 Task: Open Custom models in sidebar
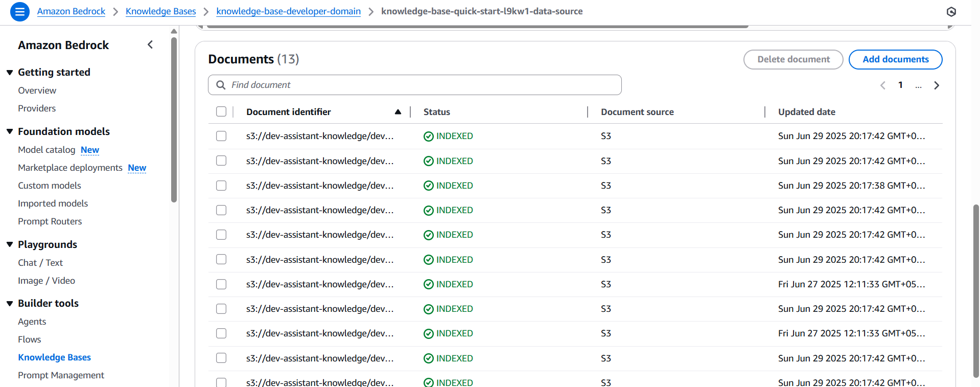pyautogui.click(x=50, y=186)
